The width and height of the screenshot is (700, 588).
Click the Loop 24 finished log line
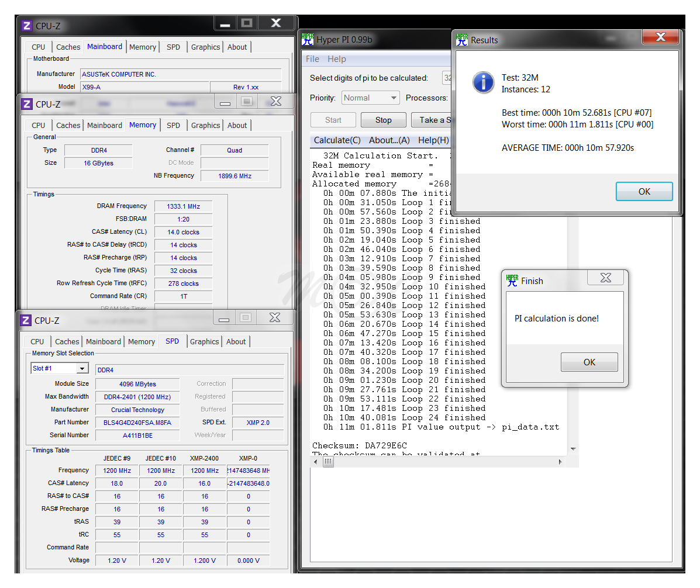[x=404, y=417]
